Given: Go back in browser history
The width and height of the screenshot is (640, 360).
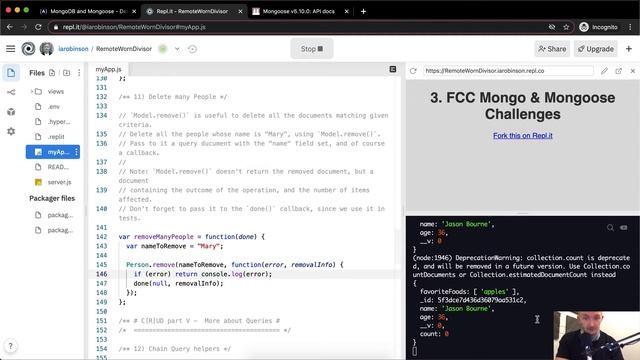Looking at the screenshot, I should pos(10,27).
